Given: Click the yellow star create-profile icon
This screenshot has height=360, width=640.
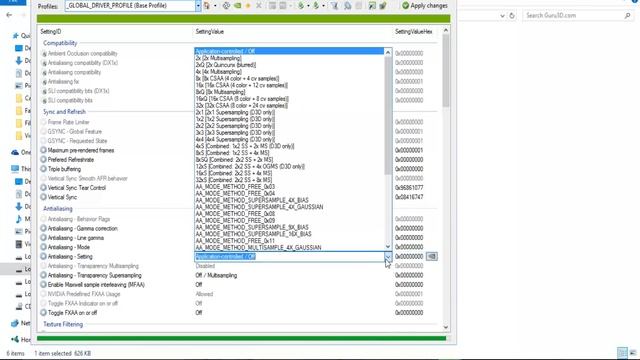Looking at the screenshot, I should (248, 6).
